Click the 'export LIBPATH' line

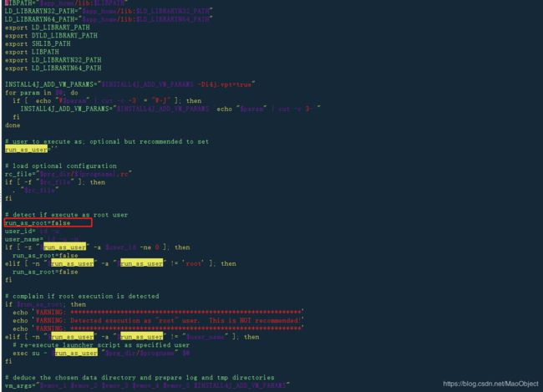tap(32, 52)
